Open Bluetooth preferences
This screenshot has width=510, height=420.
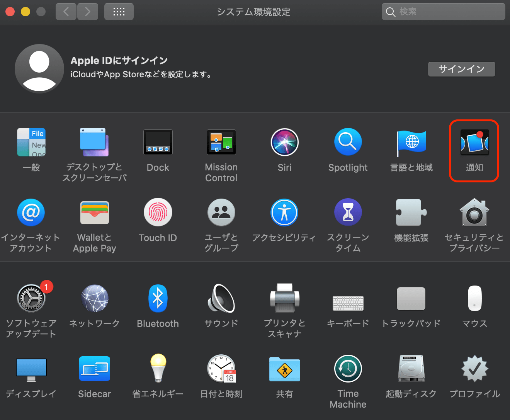pos(158,298)
